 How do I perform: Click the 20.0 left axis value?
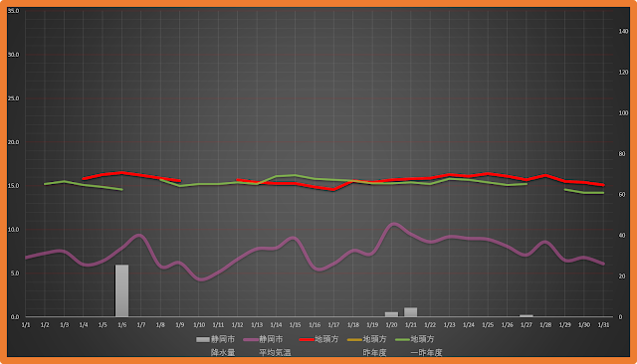[x=13, y=142]
